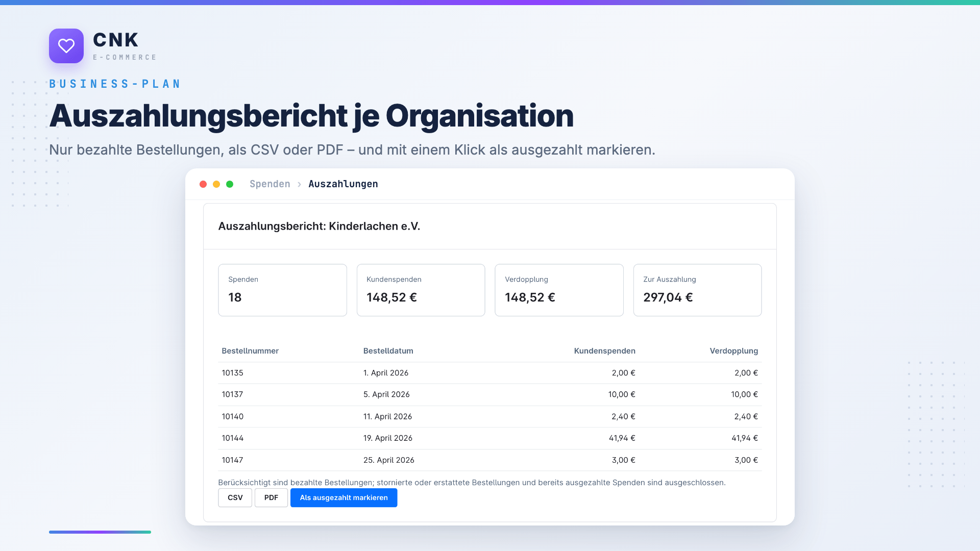Export the report as PDF
Viewport: 980px width, 551px height.
(x=271, y=498)
